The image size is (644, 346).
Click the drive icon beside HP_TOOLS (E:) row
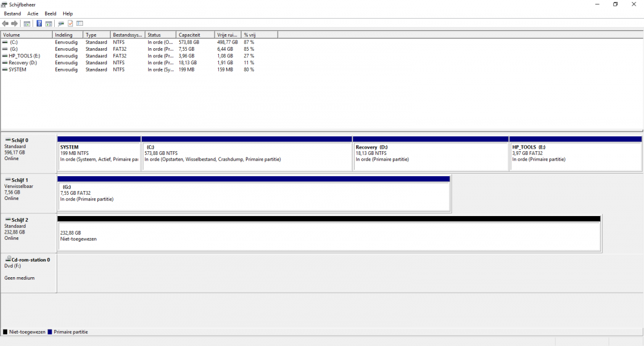pos(5,56)
